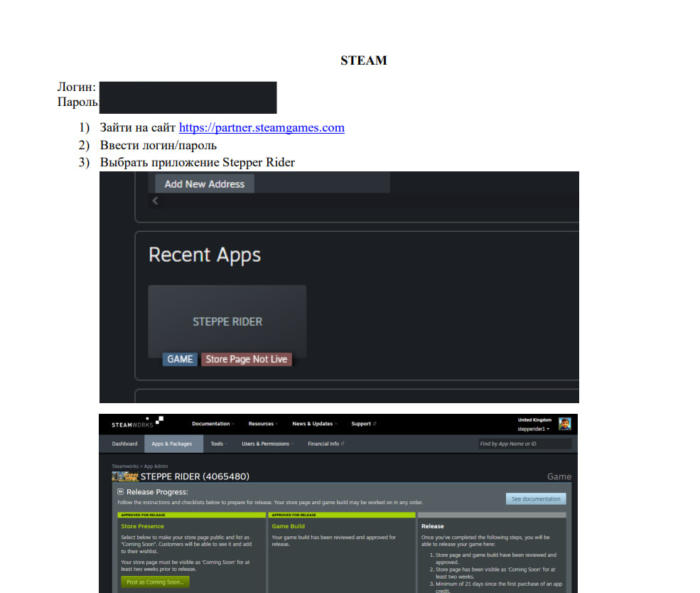700x593 pixels.
Task: Click the Steamworks logo
Action: click(x=137, y=423)
